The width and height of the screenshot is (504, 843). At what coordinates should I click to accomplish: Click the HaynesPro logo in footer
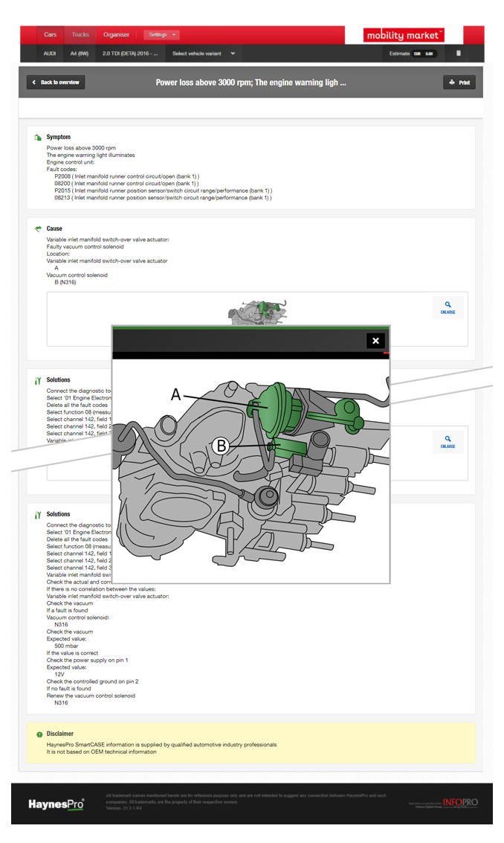tap(56, 804)
